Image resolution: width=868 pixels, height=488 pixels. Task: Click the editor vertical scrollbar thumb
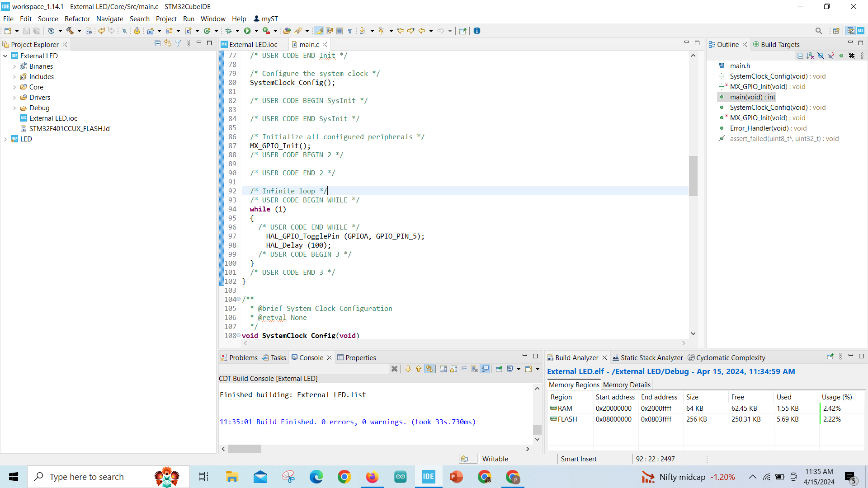[x=693, y=176]
